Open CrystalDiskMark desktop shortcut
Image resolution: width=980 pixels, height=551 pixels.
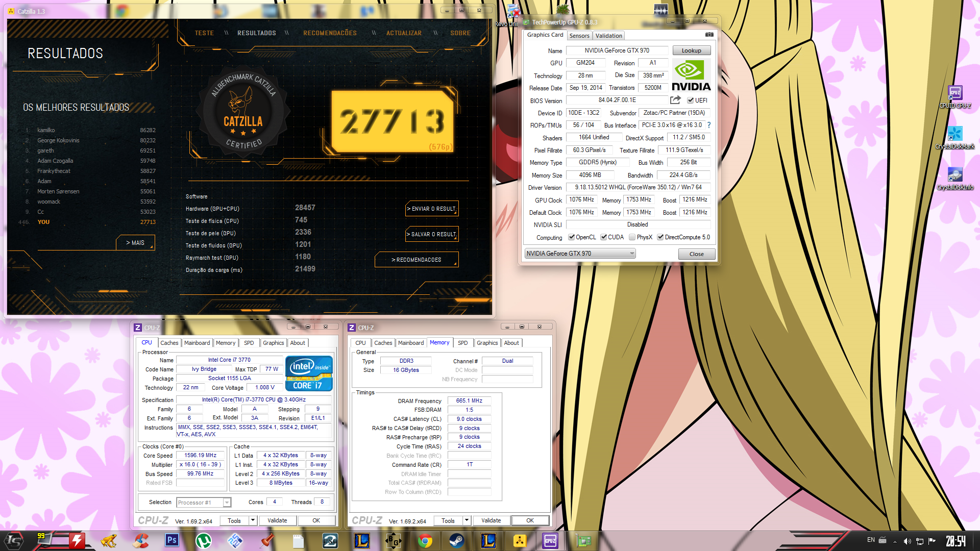pyautogui.click(x=954, y=138)
